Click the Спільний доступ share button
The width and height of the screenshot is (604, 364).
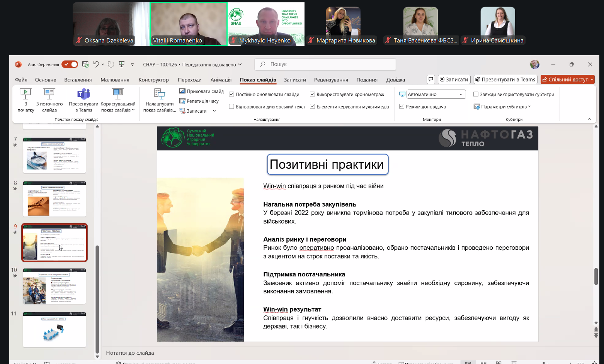coord(567,80)
